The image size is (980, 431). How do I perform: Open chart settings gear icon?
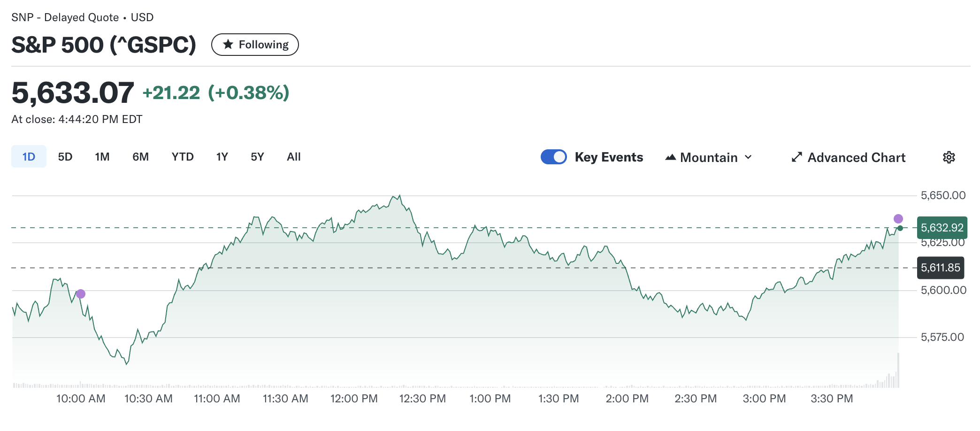[x=949, y=157]
